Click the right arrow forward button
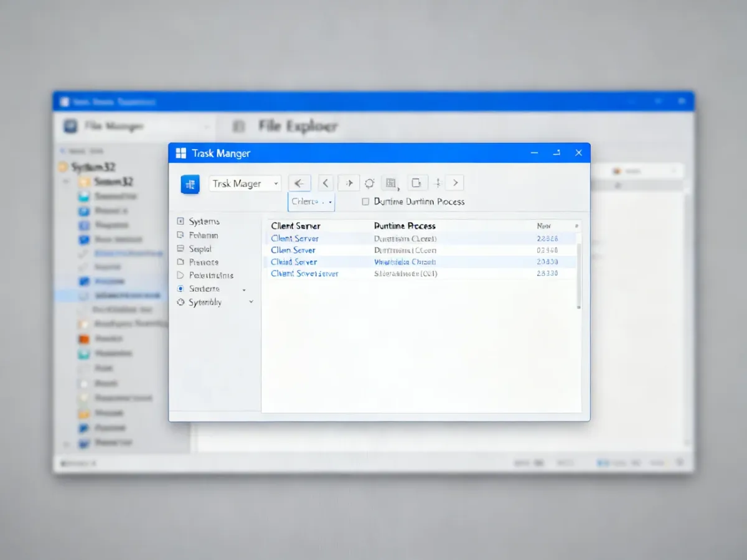 [349, 183]
